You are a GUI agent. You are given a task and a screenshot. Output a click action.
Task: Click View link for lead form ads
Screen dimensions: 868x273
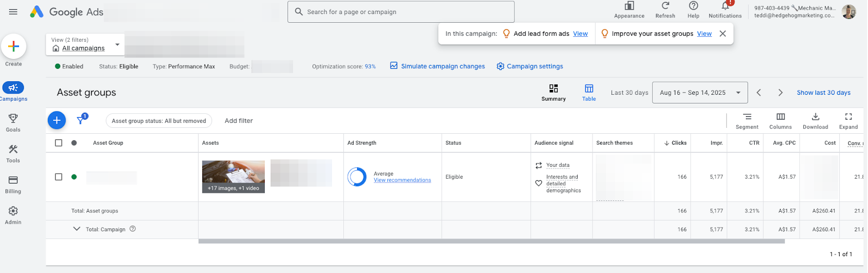point(580,34)
